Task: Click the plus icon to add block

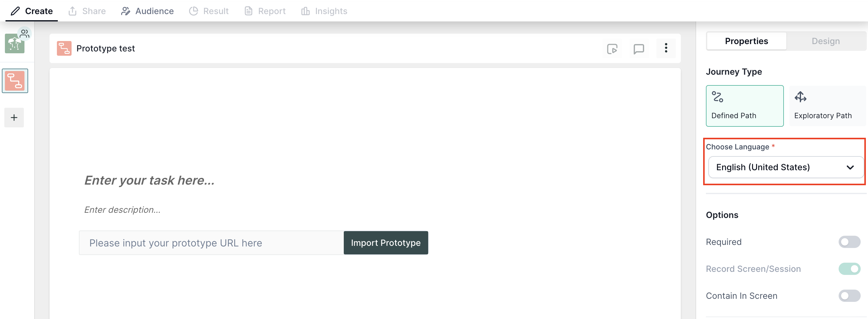Action: [14, 118]
